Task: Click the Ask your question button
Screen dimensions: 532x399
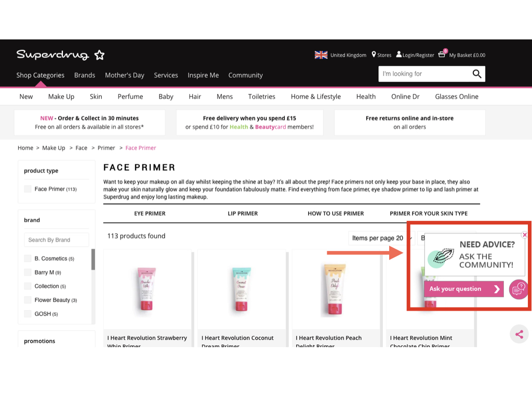Action: pos(464,289)
